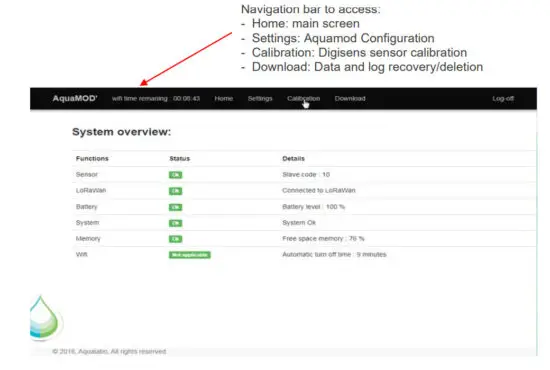Screen dimensions: 550x370
Task: Click the copyright footer text
Action: click(109, 351)
